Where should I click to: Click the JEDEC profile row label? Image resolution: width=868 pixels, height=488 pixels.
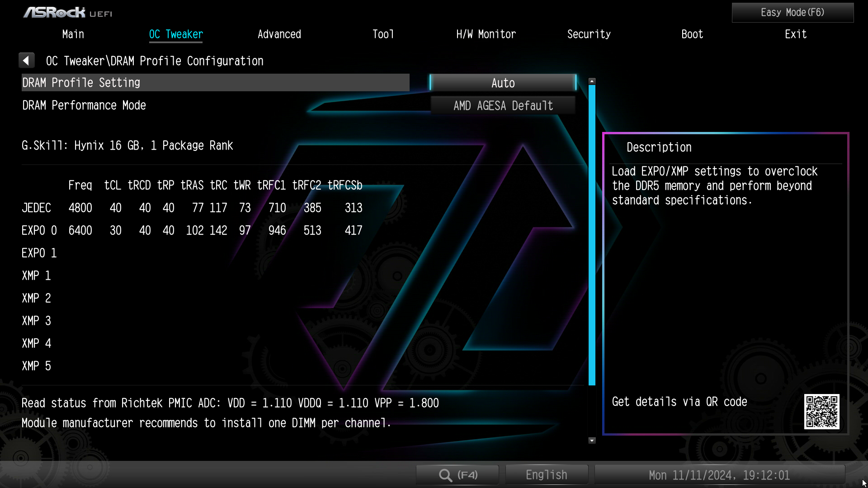pyautogui.click(x=36, y=208)
